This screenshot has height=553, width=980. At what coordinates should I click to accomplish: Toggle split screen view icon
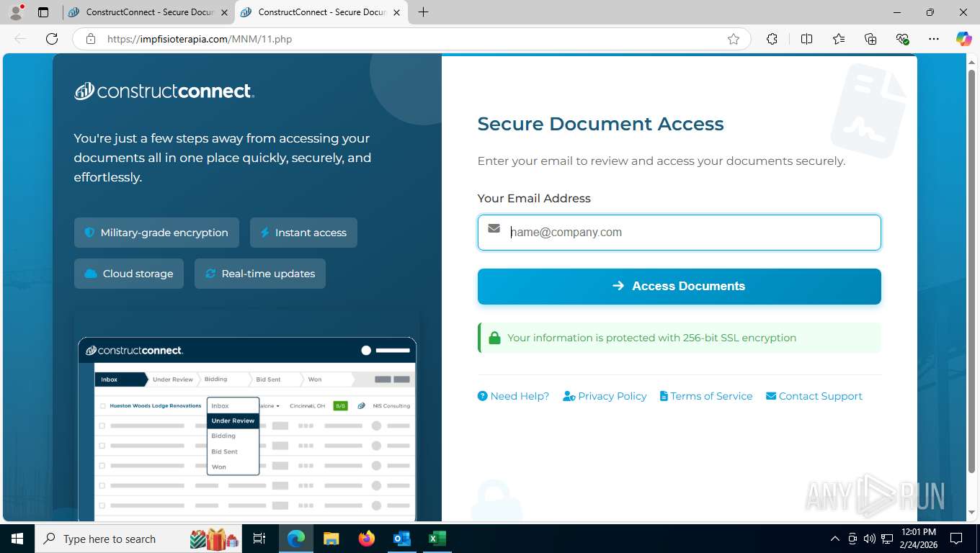click(806, 39)
